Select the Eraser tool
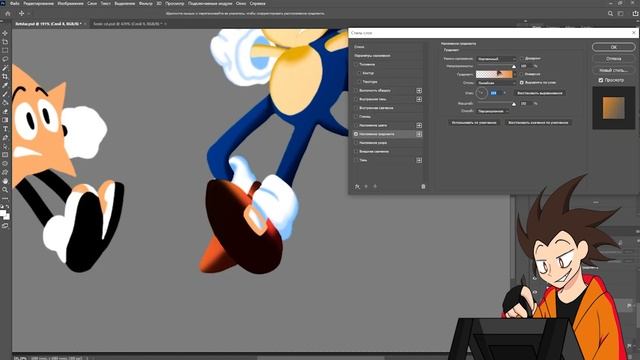Screen dimensions: 640x360 (5, 111)
